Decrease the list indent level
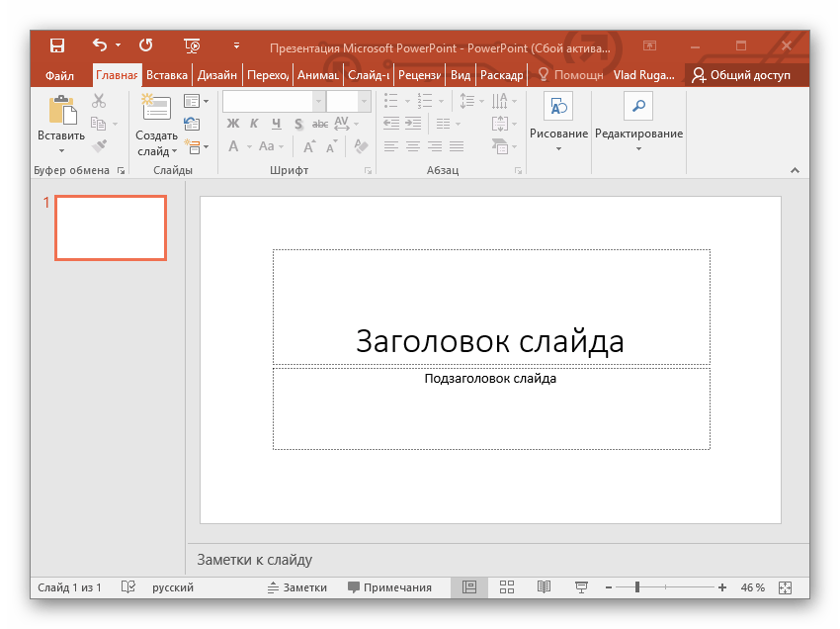Image resolution: width=840 pixels, height=629 pixels. point(391,124)
